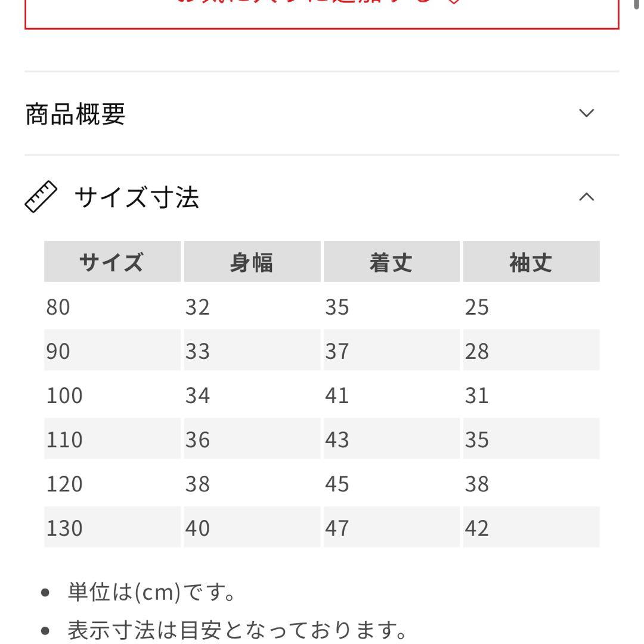Screen dimensions: 644x644
Task: Click the red お気に入りに追加する button
Action: [x=322, y=6]
